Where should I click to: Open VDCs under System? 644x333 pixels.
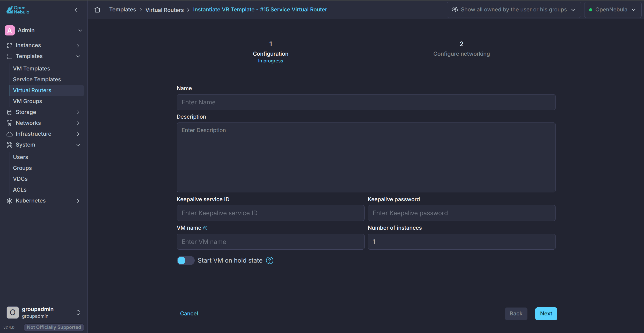tap(20, 179)
